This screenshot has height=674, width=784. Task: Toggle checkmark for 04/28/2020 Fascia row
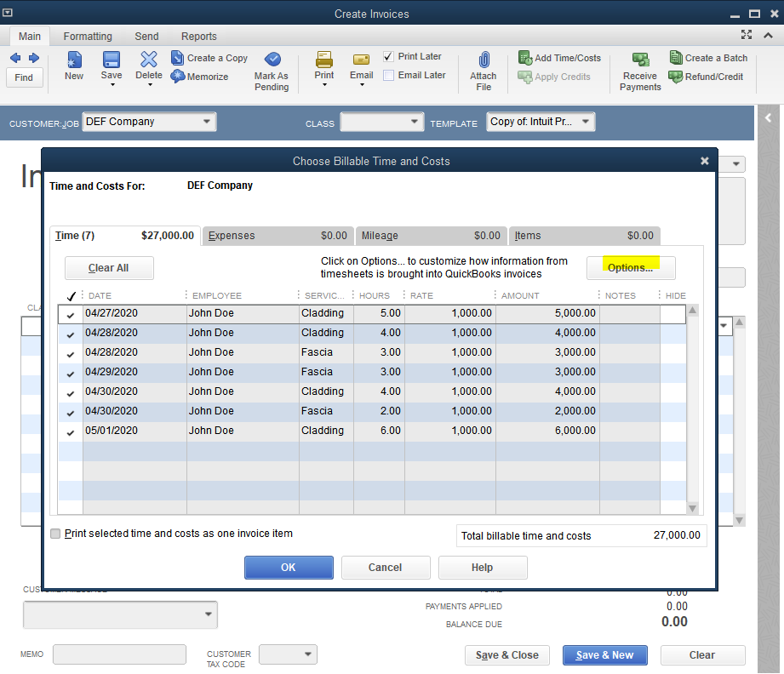tap(71, 354)
